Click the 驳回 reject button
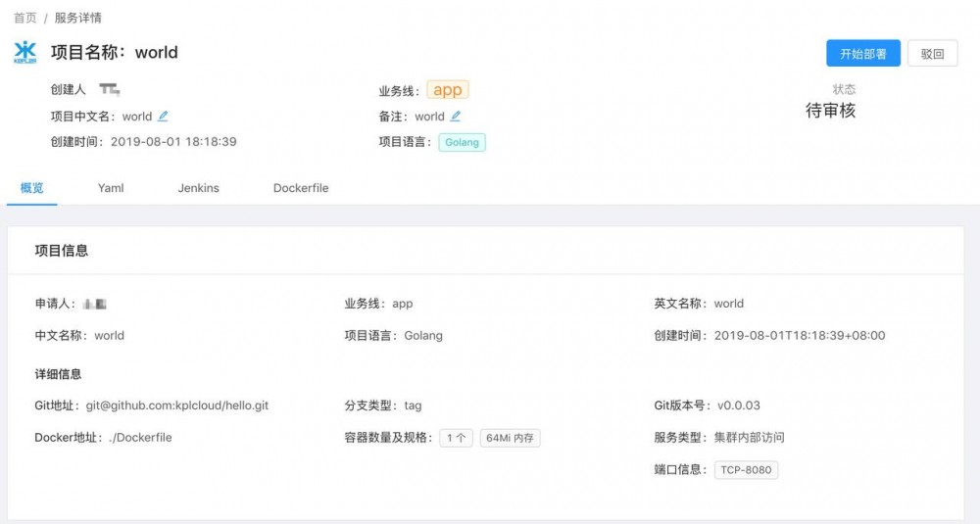This screenshot has height=524, width=980. click(932, 54)
